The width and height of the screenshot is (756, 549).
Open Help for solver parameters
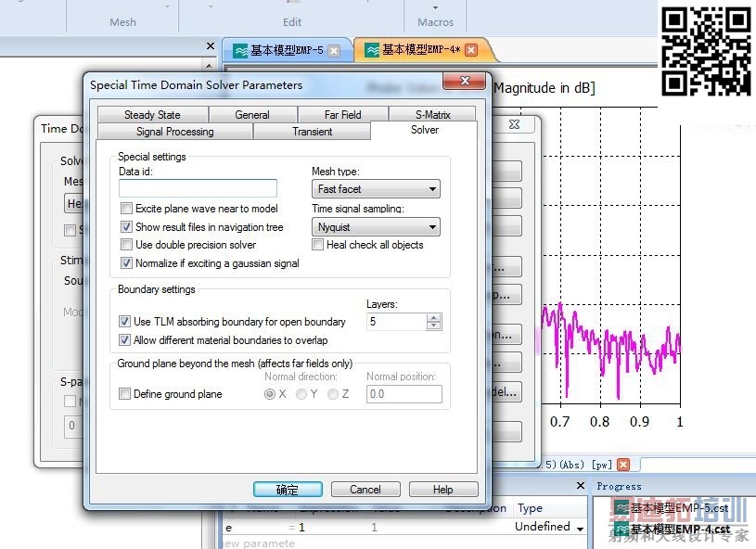443,490
